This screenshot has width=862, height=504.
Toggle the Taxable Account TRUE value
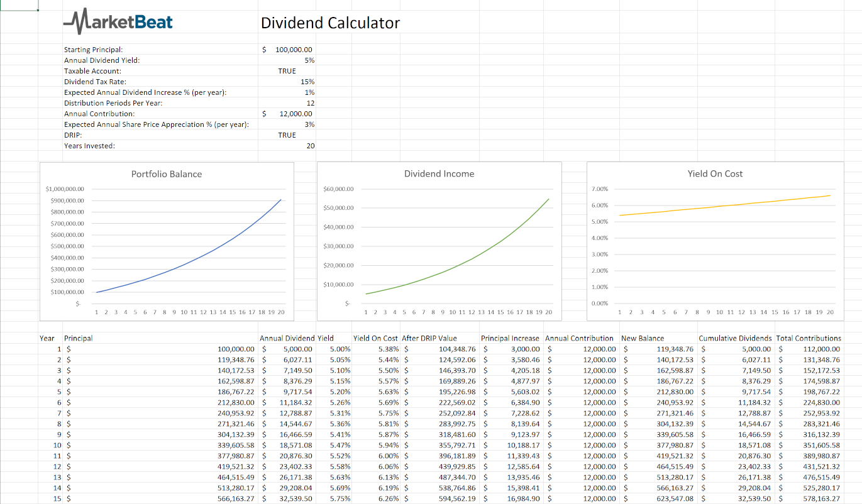(x=287, y=71)
